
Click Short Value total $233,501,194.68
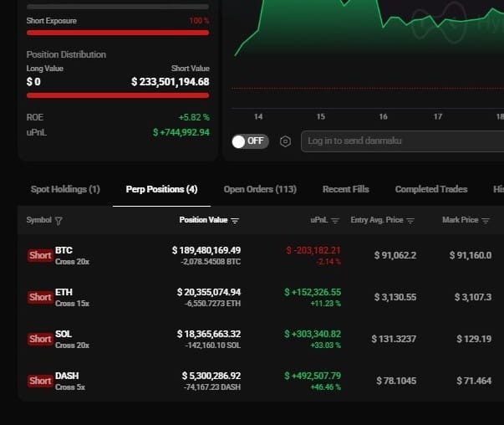click(x=170, y=82)
